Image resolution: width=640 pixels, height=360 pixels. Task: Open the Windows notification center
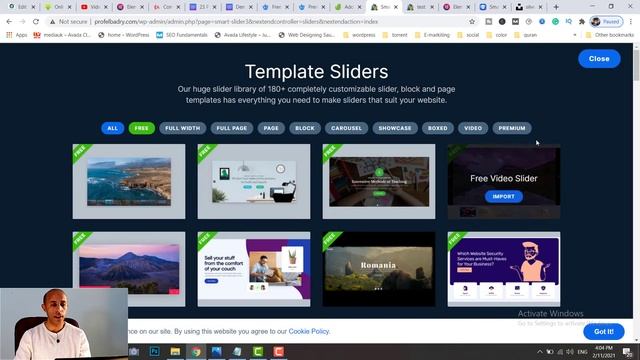pyautogui.click(x=627, y=352)
